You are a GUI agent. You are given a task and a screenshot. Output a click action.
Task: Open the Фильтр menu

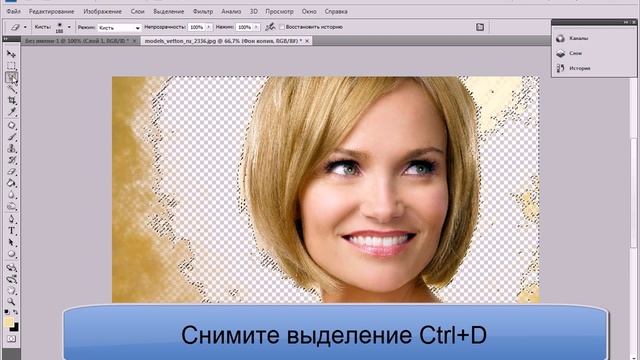pos(203,11)
